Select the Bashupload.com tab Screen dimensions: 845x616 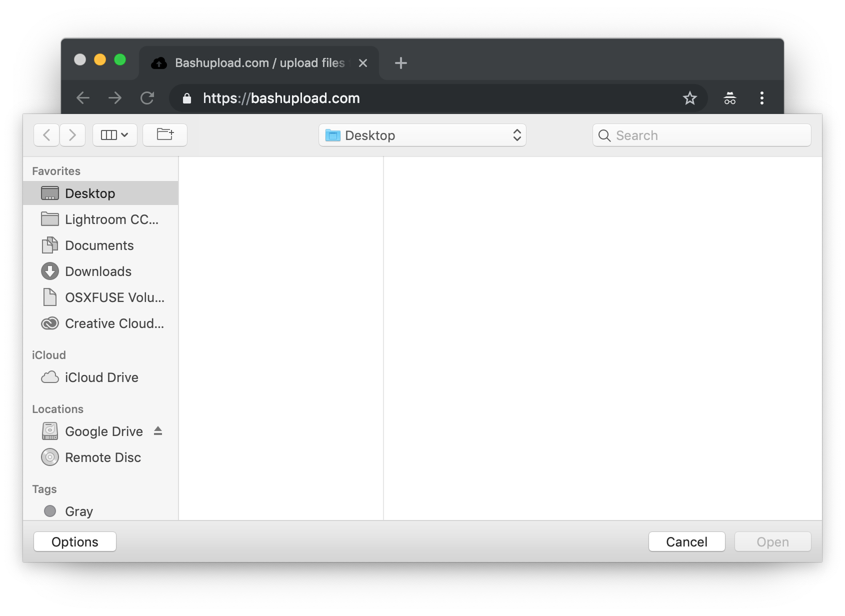(259, 63)
